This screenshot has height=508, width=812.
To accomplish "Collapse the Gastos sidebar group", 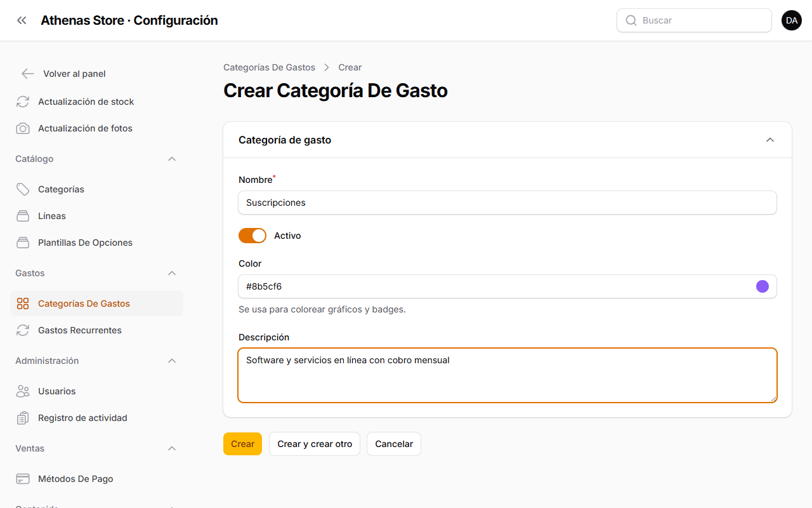I will [172, 273].
